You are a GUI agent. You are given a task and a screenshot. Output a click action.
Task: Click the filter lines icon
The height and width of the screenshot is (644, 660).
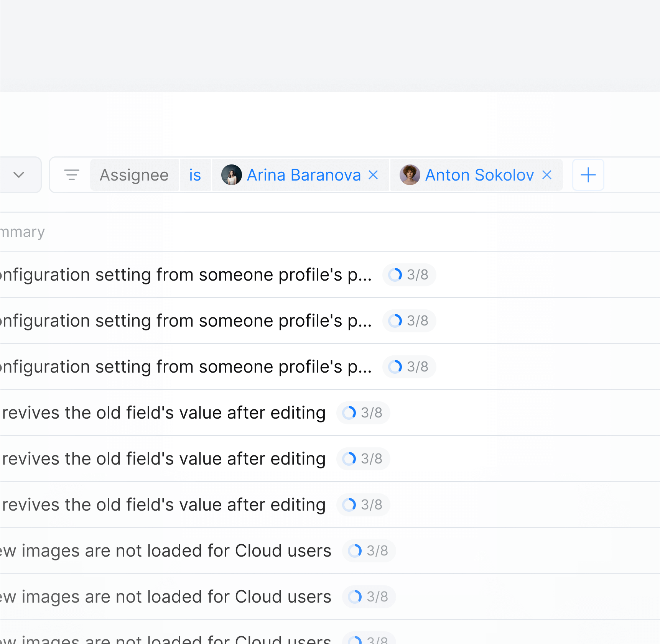click(71, 175)
